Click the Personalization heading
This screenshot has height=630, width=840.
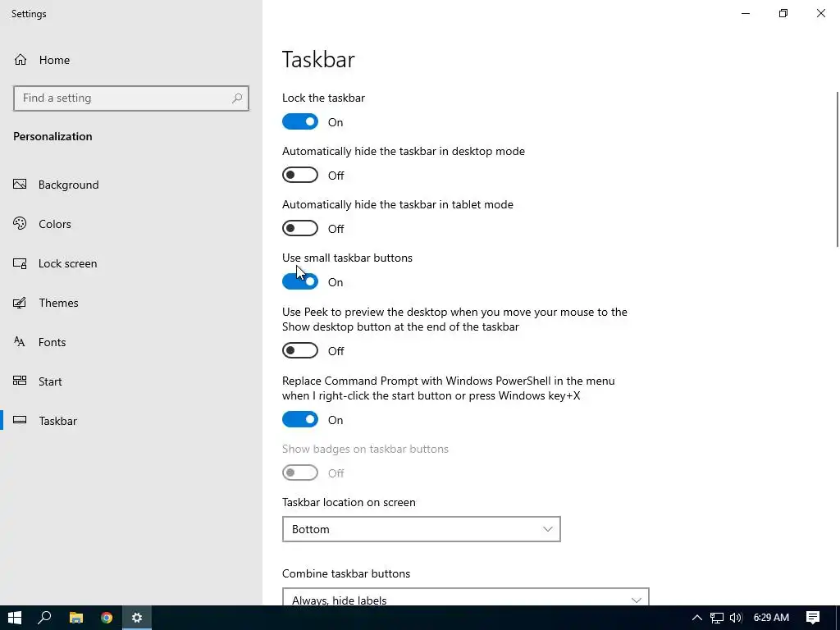pos(52,136)
